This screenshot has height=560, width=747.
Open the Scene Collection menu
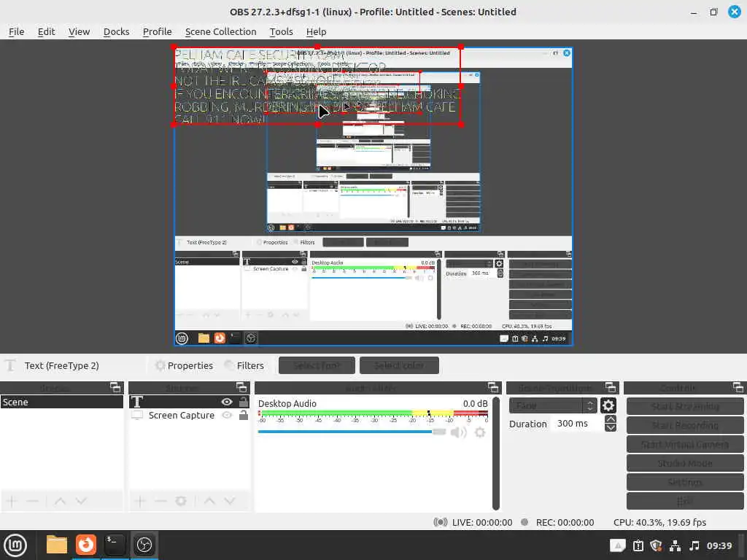[x=220, y=31]
